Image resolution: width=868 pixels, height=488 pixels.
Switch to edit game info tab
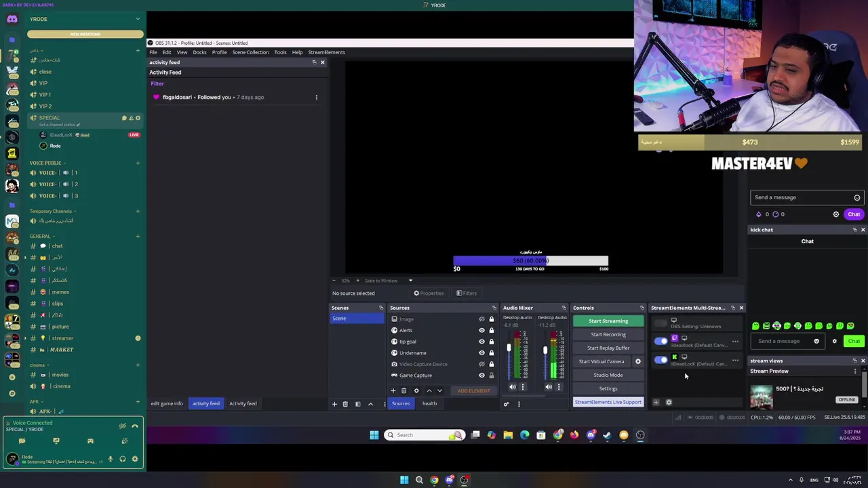point(167,404)
